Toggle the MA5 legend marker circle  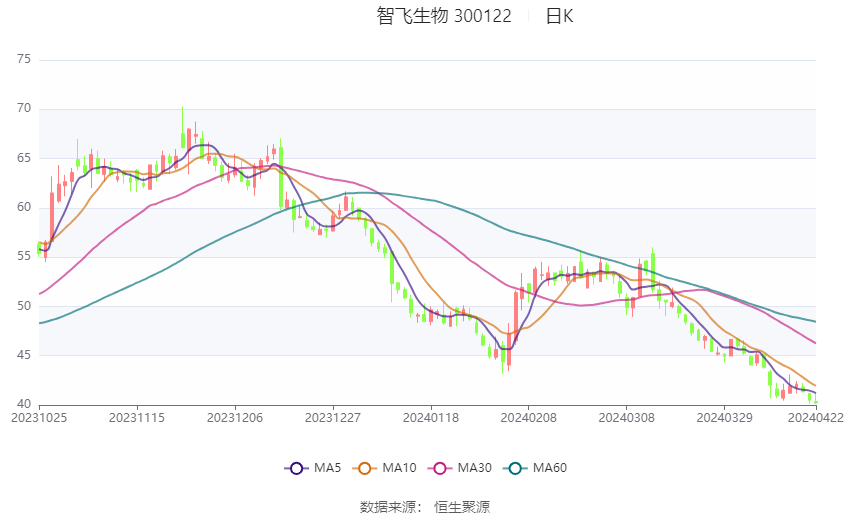(295, 468)
